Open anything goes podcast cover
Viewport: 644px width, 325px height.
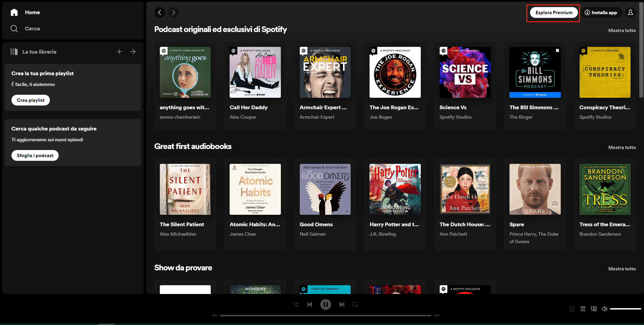pos(185,72)
